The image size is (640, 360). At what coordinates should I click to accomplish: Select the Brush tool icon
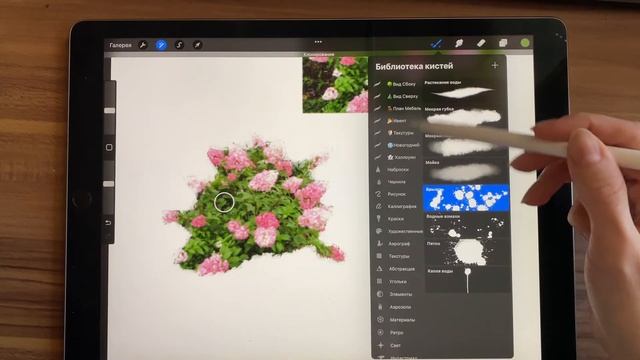click(436, 43)
